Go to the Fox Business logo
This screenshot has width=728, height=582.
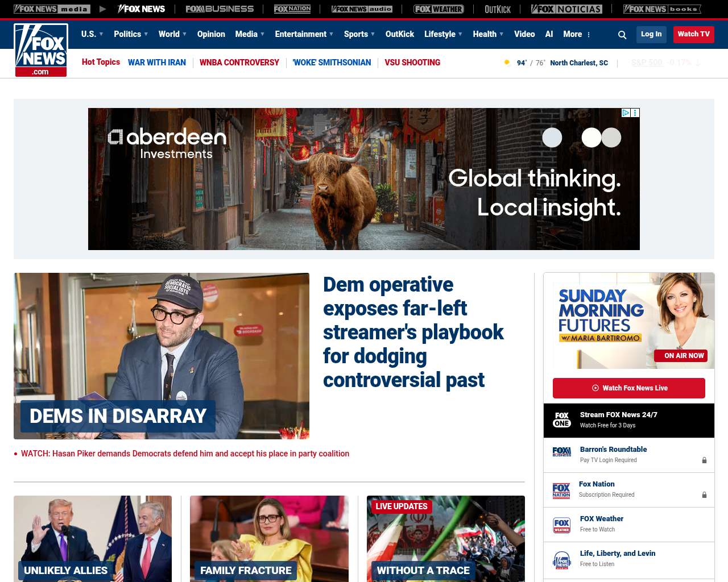(220, 9)
